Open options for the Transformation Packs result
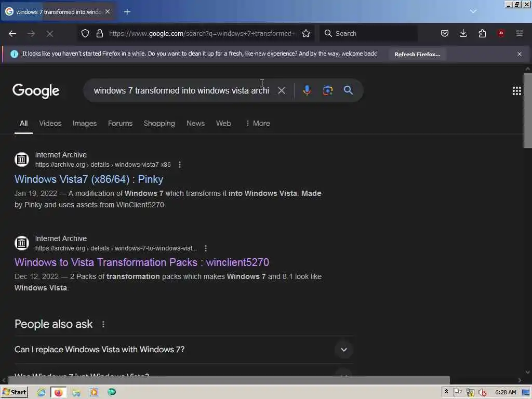 coord(206,248)
